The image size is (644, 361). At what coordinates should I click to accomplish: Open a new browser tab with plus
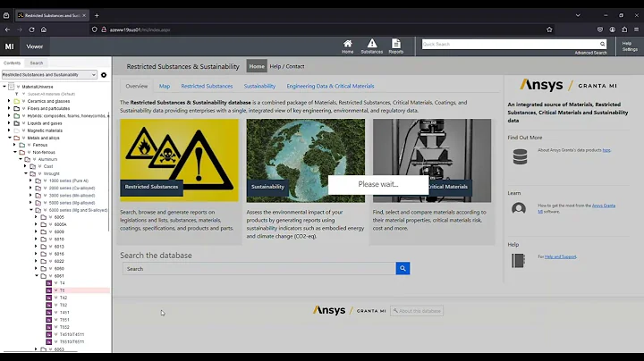pos(97,15)
